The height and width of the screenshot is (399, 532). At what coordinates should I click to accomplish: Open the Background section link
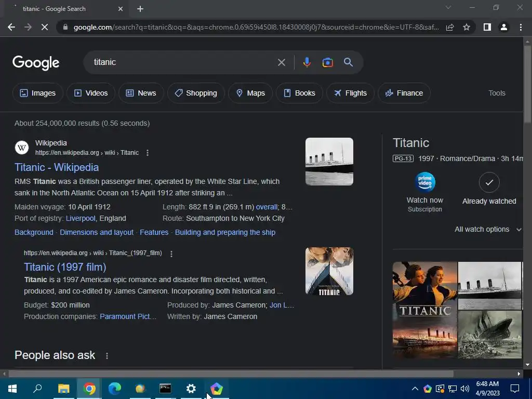click(34, 232)
